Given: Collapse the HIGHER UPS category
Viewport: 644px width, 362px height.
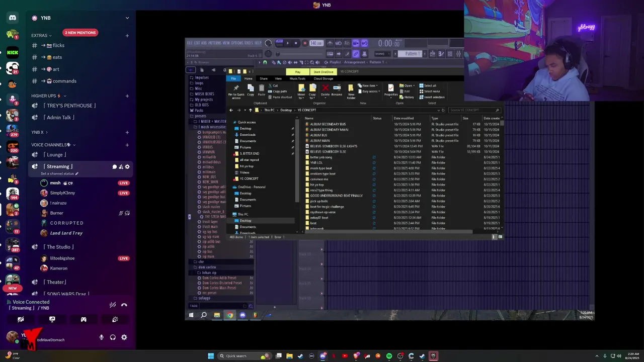Looking at the screenshot, I should click(48, 96).
